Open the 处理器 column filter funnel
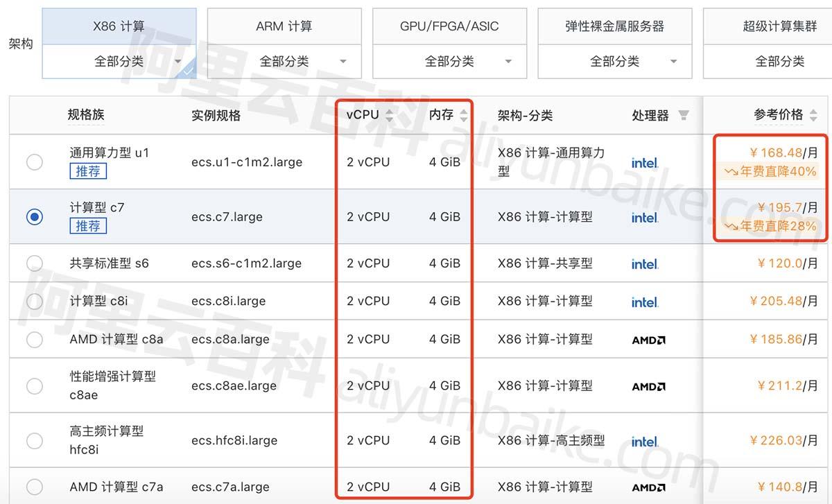 [x=684, y=115]
